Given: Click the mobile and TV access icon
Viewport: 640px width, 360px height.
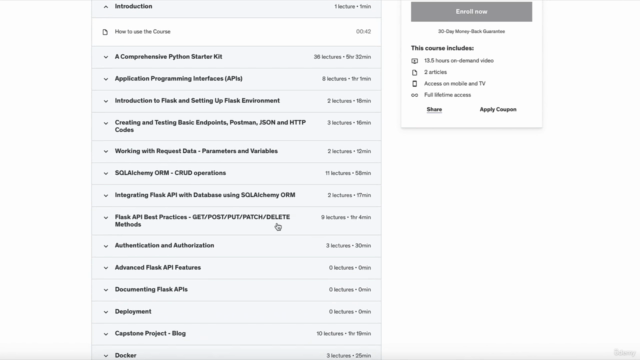Looking at the screenshot, I should pyautogui.click(x=414, y=84).
